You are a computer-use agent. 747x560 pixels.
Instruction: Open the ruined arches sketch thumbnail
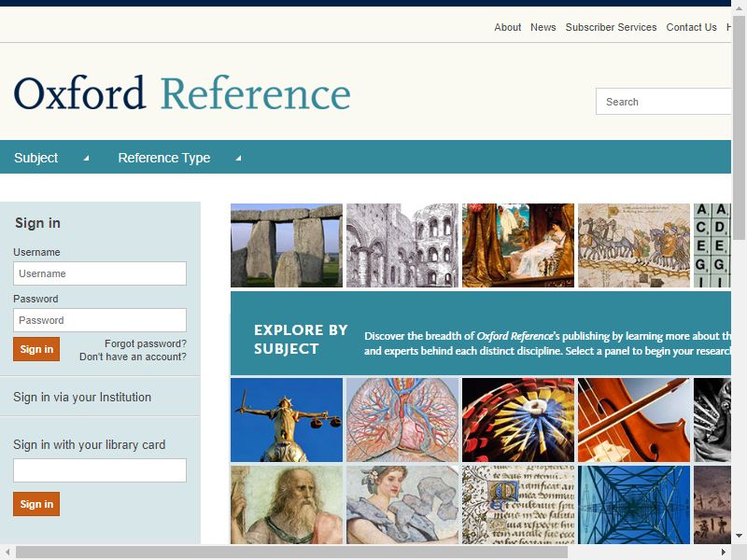click(x=402, y=245)
